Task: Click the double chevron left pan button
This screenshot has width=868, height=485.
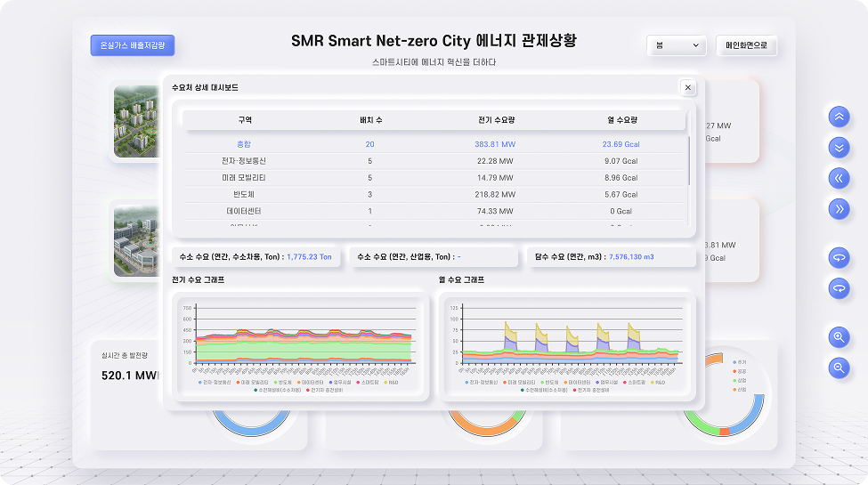Action: tap(838, 178)
